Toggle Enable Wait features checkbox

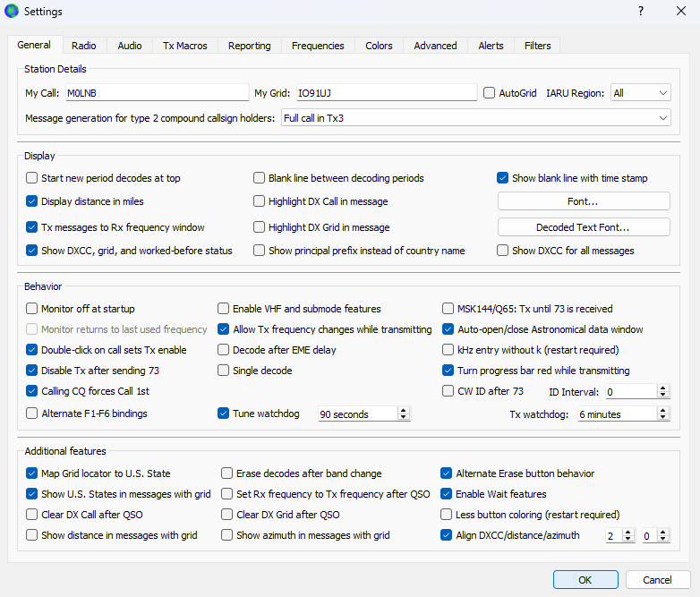(x=448, y=494)
